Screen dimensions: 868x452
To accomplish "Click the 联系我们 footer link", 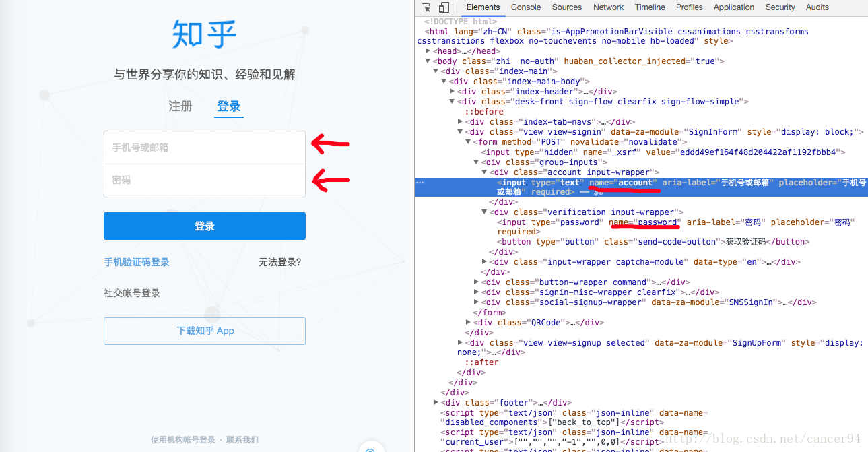I will pos(242,440).
